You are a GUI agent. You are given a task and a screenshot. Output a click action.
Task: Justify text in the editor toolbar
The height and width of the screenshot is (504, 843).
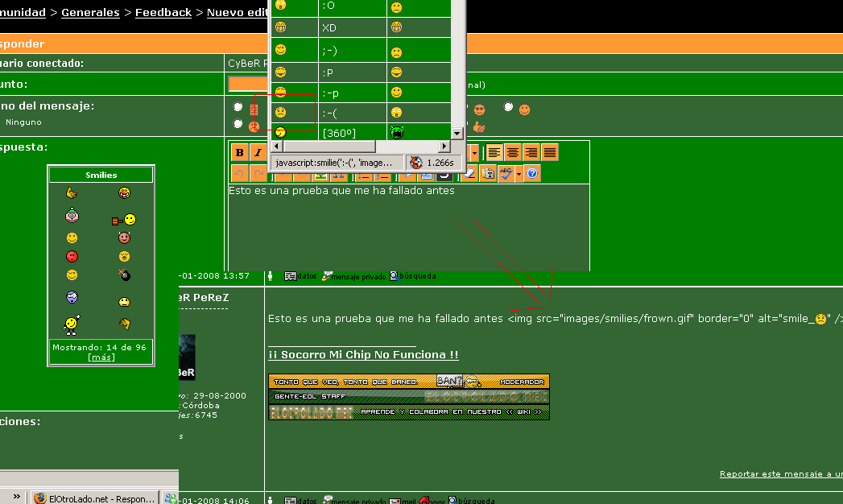[x=549, y=153]
